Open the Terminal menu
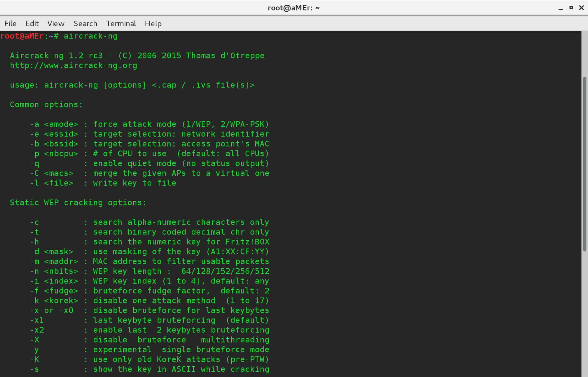Screen dimensions: 588x377 (x=121, y=23)
